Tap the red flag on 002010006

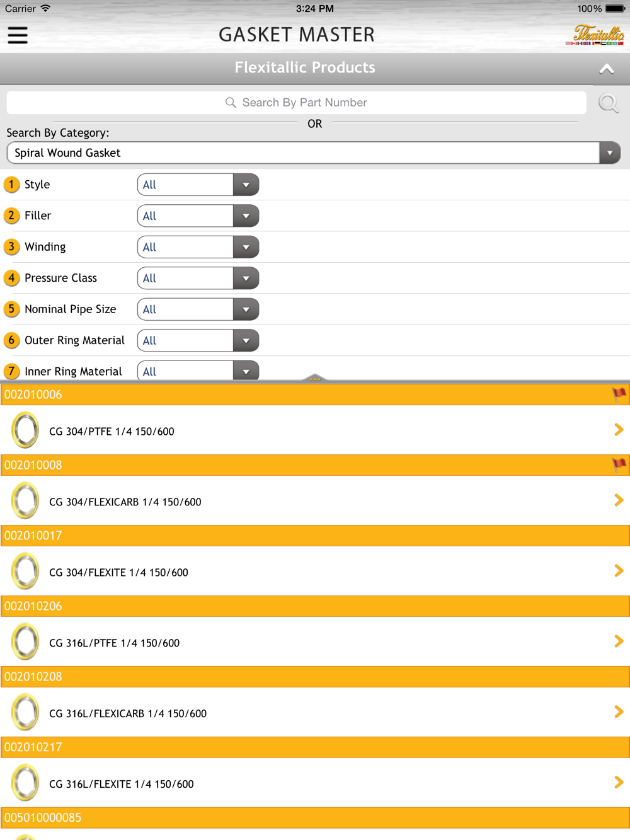pos(619,394)
